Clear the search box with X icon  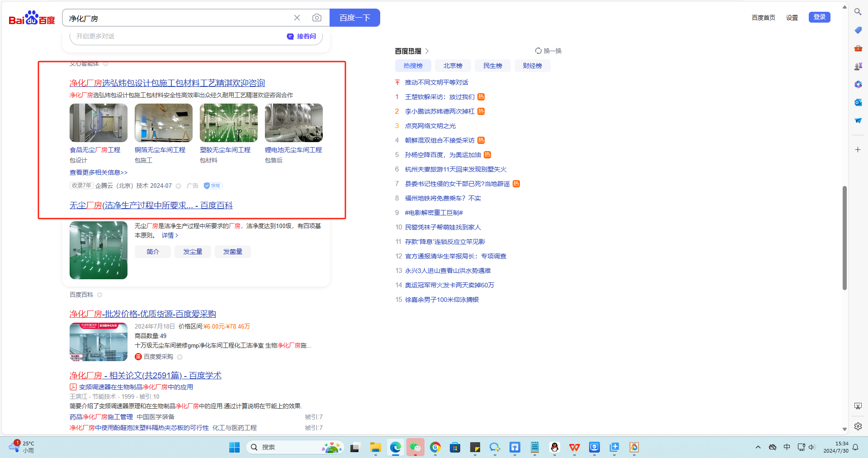pos(297,18)
